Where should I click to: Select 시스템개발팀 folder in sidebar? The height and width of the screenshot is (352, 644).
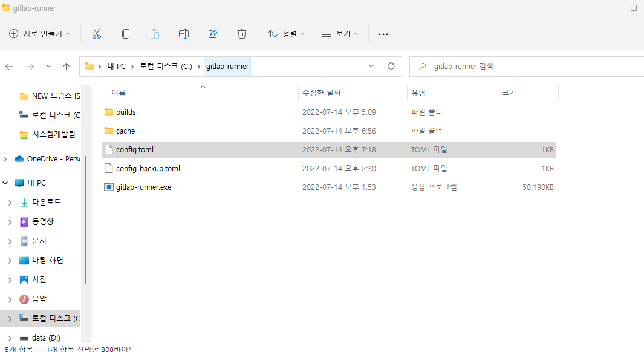tap(48, 135)
